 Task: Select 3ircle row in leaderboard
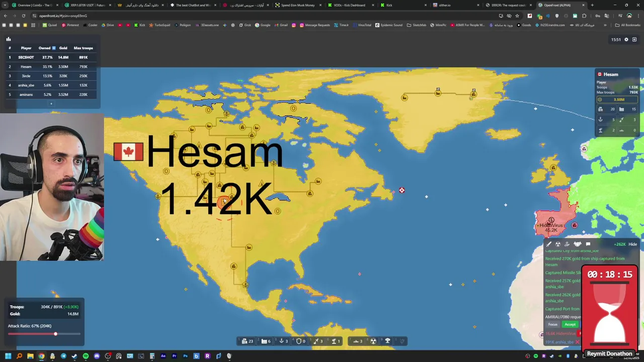50,76
